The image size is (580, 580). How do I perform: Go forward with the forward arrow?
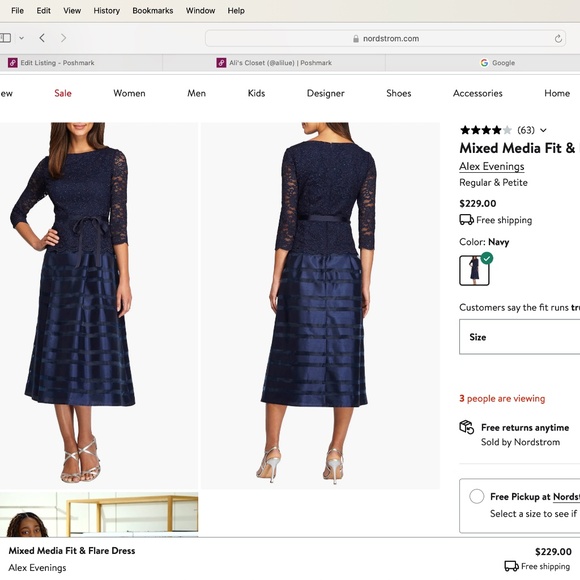tap(64, 38)
